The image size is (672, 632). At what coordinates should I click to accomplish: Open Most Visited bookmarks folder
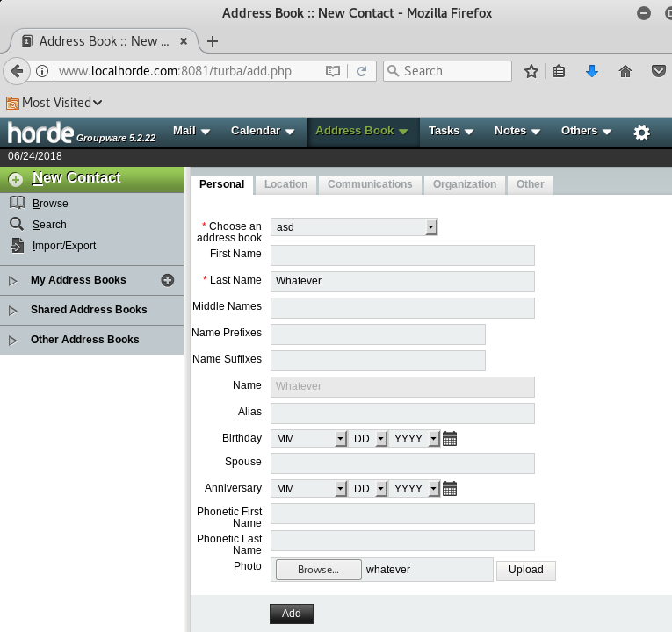54,103
